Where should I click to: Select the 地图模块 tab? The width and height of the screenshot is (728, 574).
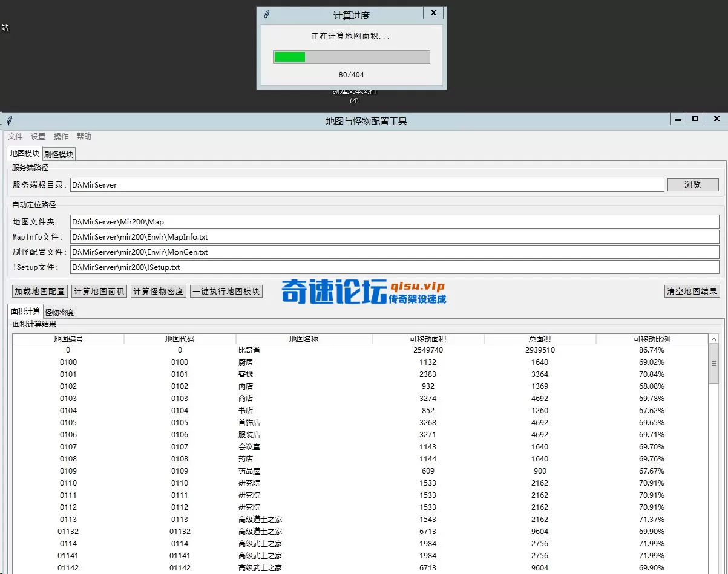click(24, 154)
